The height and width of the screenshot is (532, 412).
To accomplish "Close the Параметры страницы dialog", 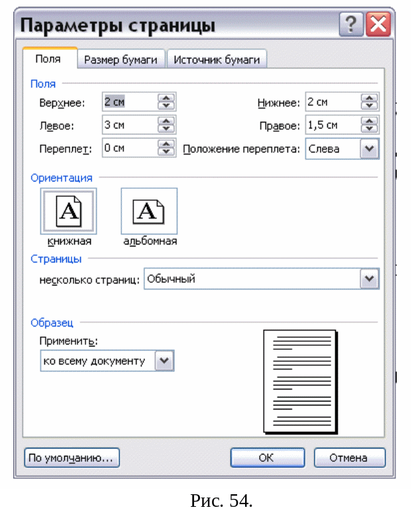I will [x=378, y=26].
